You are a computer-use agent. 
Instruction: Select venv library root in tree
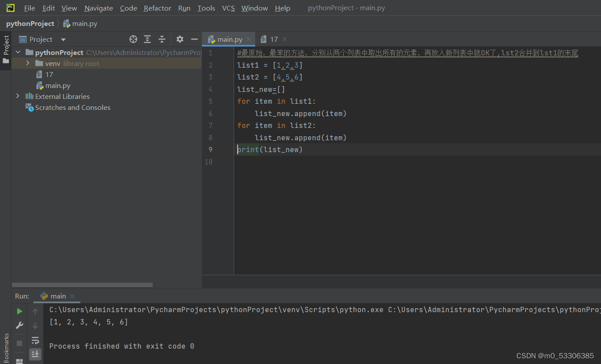[x=106, y=63]
